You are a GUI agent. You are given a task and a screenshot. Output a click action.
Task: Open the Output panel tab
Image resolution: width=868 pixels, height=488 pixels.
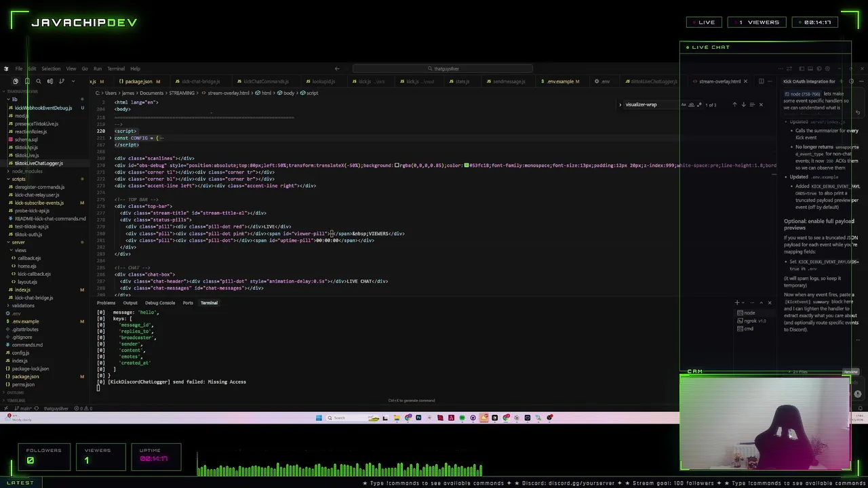[x=130, y=303]
